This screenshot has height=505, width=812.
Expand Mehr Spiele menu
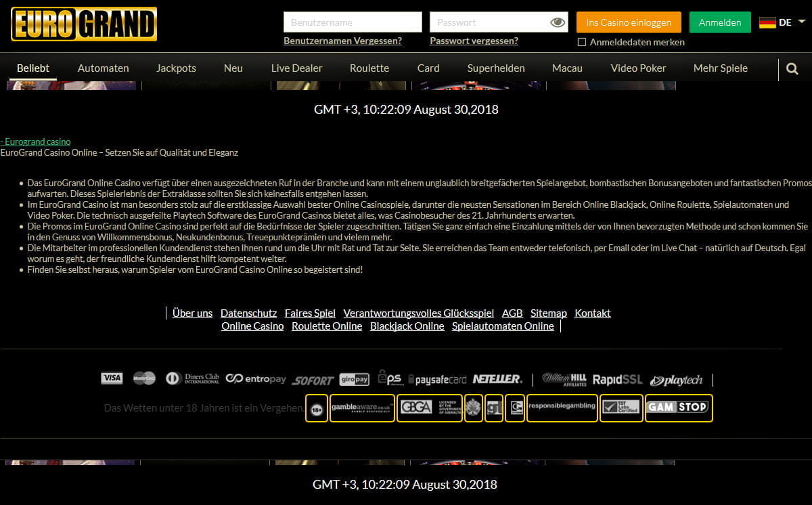coord(721,68)
